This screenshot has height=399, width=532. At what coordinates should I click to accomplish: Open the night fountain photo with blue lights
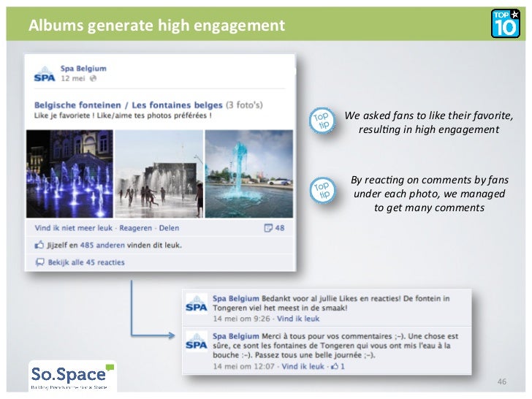(x=69, y=174)
